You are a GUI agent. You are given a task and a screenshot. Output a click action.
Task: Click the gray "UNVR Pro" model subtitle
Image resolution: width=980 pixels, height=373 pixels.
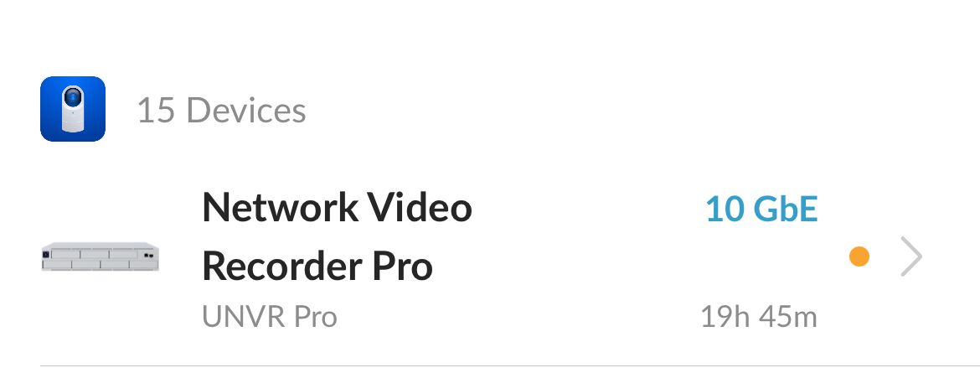coord(270,317)
